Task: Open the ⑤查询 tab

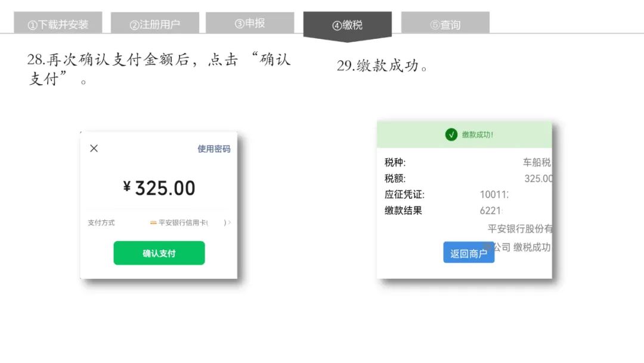Action: coord(445,23)
